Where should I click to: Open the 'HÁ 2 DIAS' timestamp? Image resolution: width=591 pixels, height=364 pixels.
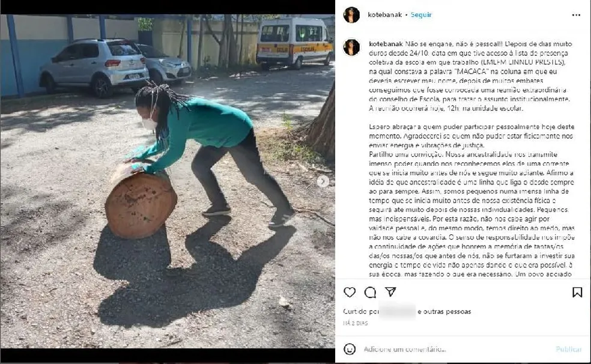(356, 323)
